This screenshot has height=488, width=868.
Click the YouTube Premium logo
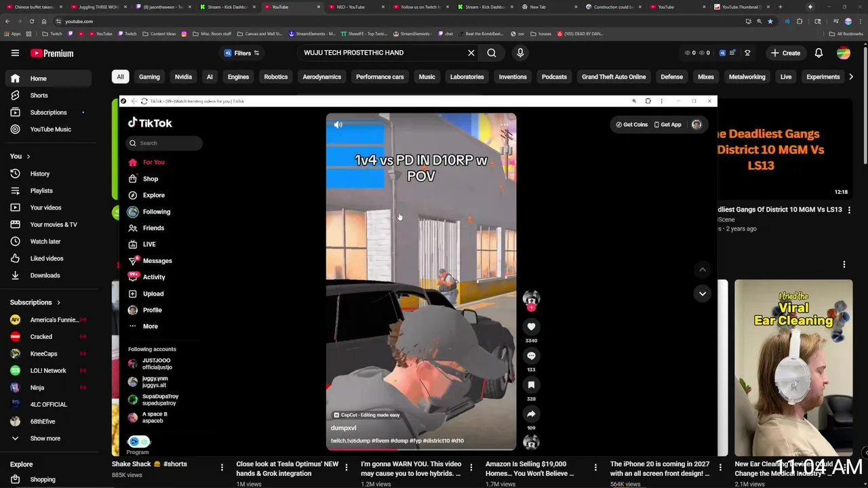click(x=52, y=53)
